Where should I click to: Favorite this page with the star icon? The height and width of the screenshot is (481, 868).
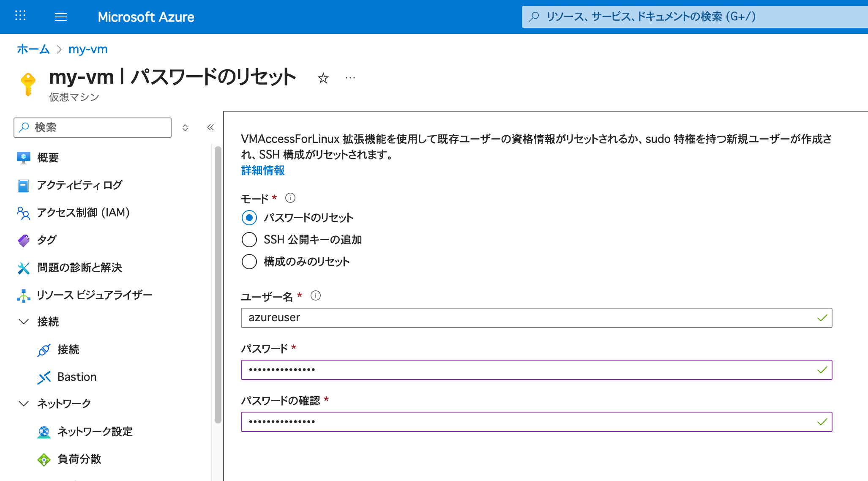[323, 78]
